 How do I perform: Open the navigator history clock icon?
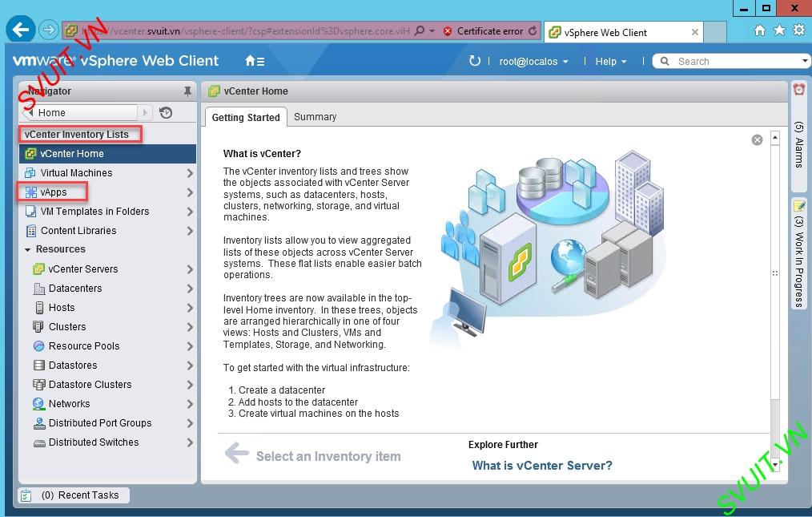[x=166, y=112]
